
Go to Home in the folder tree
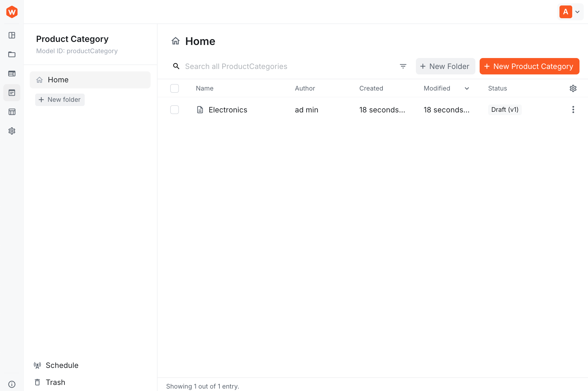point(58,80)
